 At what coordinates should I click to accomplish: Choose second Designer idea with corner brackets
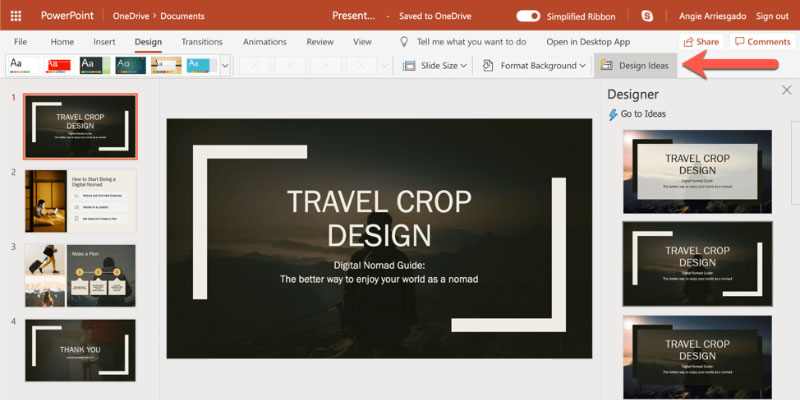pyautogui.click(x=697, y=264)
